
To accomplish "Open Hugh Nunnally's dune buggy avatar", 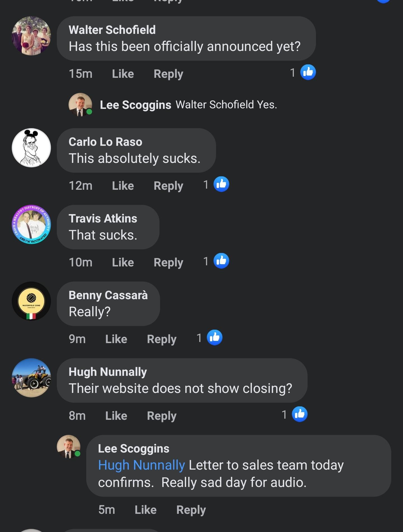I will pos(31,378).
